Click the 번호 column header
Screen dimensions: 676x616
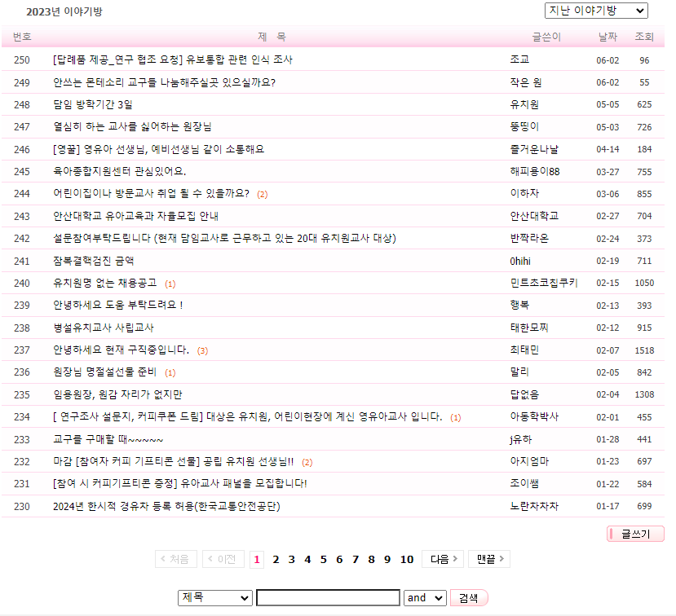[x=22, y=37]
